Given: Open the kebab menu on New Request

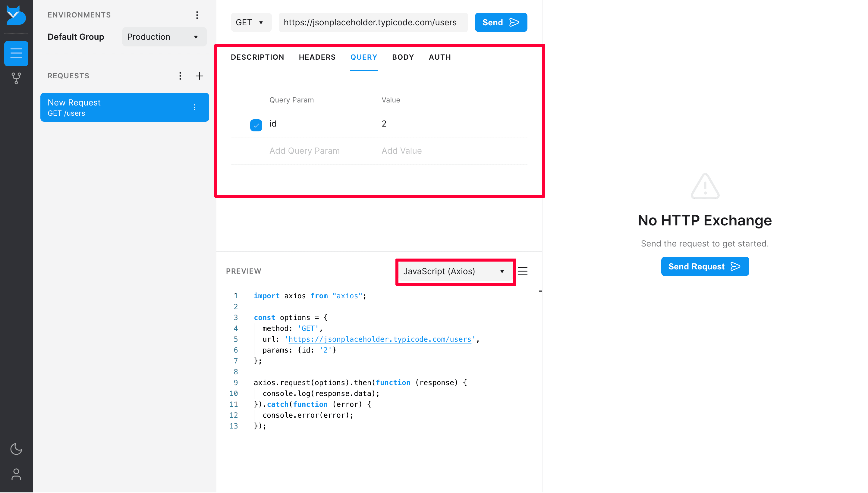Looking at the screenshot, I should (195, 107).
